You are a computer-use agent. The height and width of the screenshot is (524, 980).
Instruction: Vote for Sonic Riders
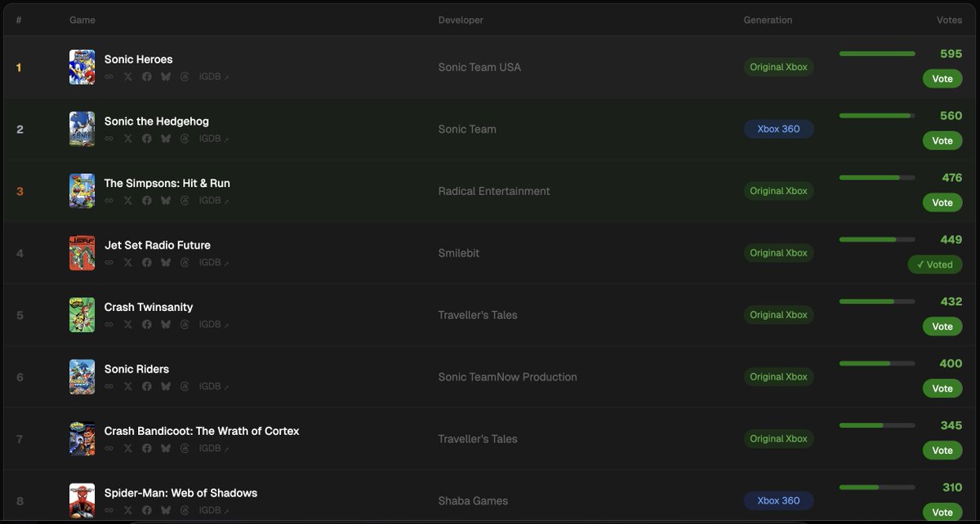(x=942, y=389)
